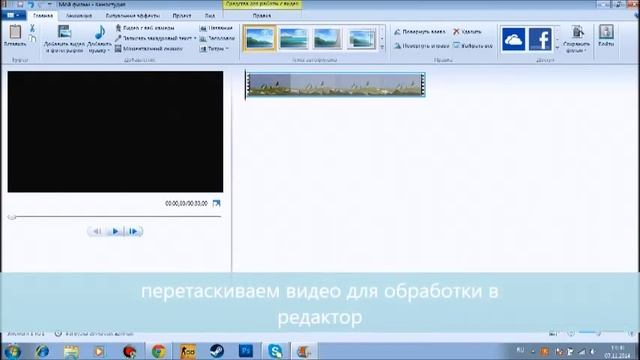Click Select all in Editing group
This screenshot has height=360, width=640.
[x=473, y=46]
